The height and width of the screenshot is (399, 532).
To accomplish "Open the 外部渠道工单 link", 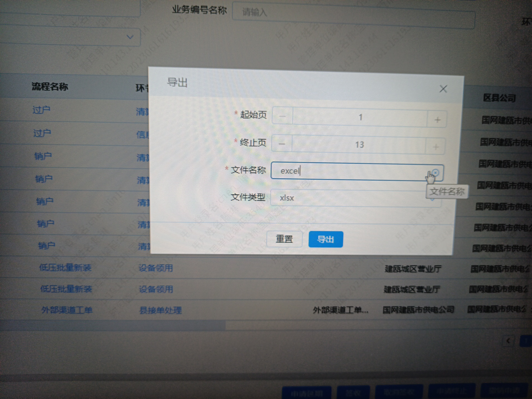I will pyautogui.click(x=67, y=310).
